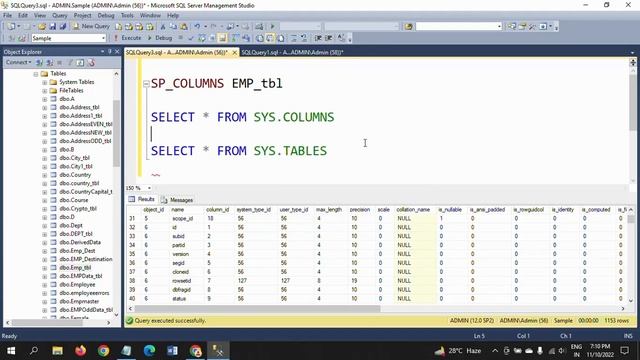Viewport: 640px width, 360px height.
Task: Click the collation_name column header
Action: coord(413,209)
